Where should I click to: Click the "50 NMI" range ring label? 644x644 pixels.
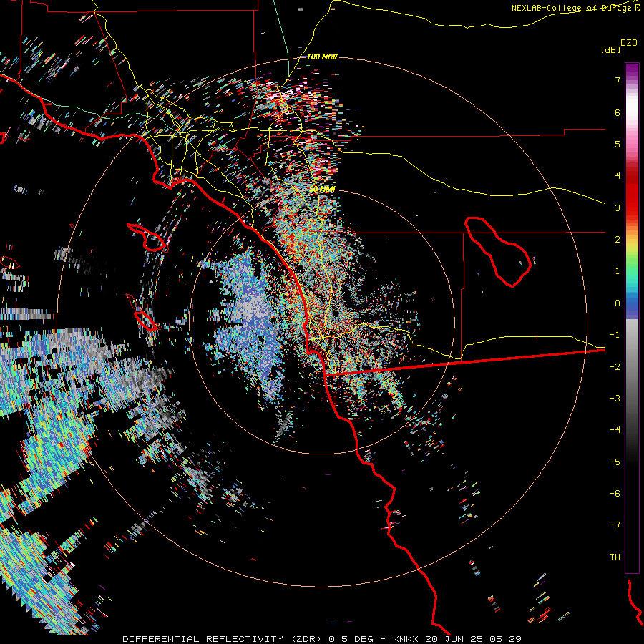(x=323, y=190)
